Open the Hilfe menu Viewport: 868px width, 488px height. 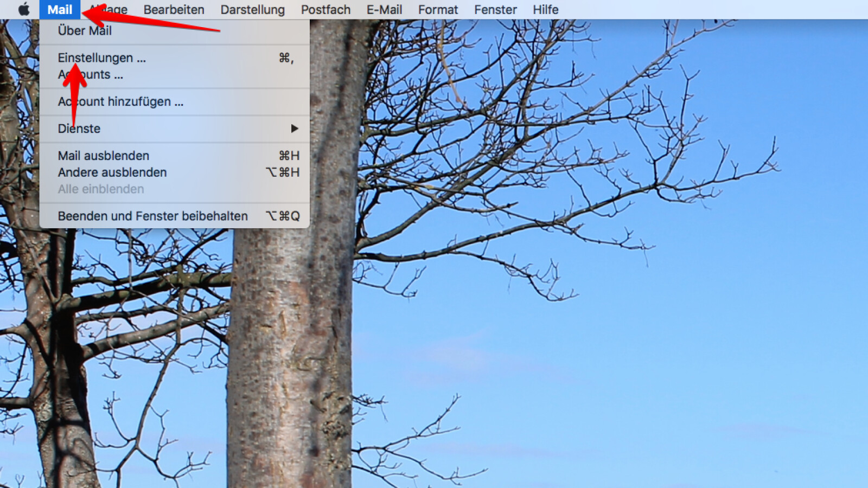(x=545, y=10)
